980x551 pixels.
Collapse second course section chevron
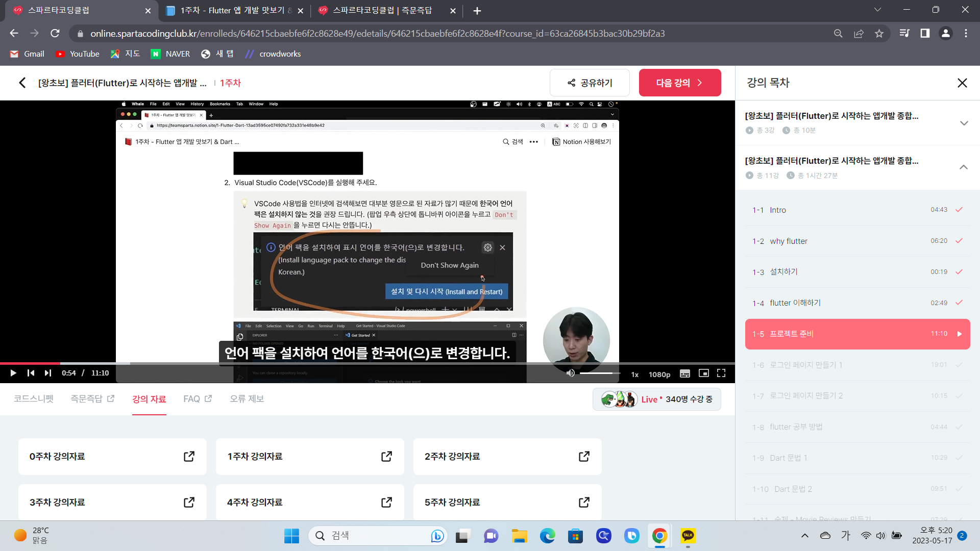(964, 167)
